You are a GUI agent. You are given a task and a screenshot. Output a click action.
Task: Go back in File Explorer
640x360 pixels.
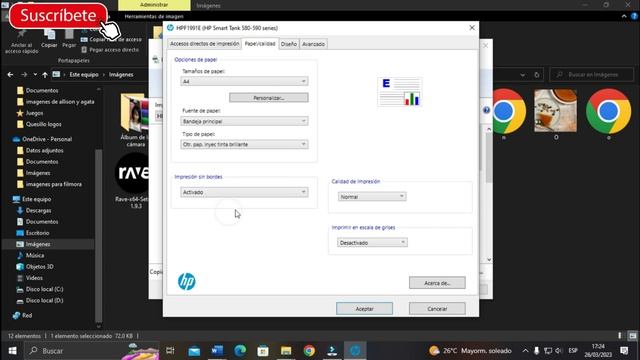pos(10,75)
